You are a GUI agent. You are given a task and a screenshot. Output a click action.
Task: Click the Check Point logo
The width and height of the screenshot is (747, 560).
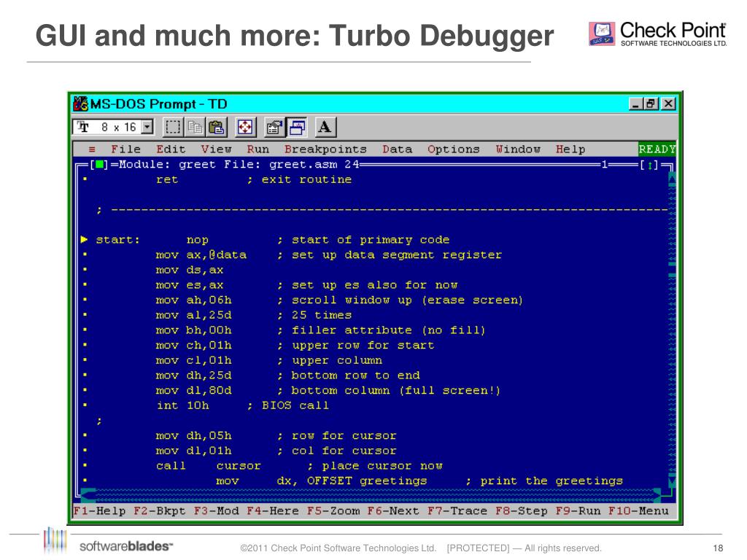point(657,34)
